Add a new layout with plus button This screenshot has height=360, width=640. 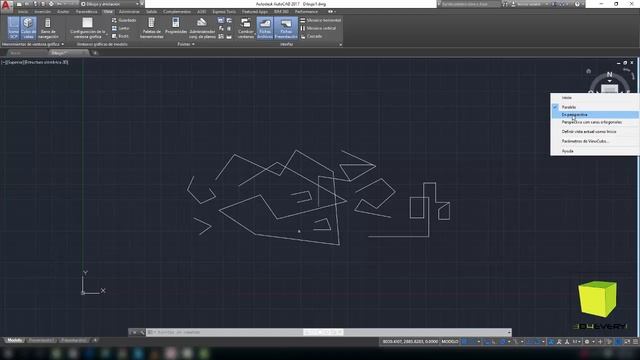[95, 340]
